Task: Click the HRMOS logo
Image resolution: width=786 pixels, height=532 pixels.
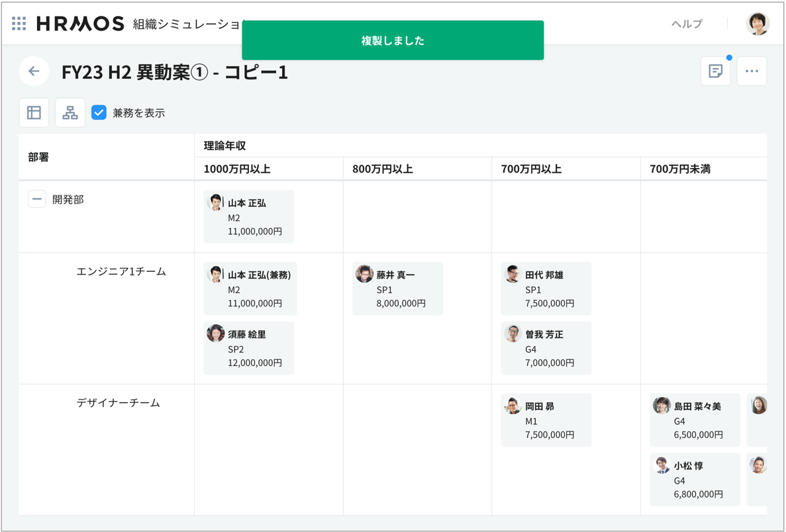Action: pyautogui.click(x=80, y=24)
